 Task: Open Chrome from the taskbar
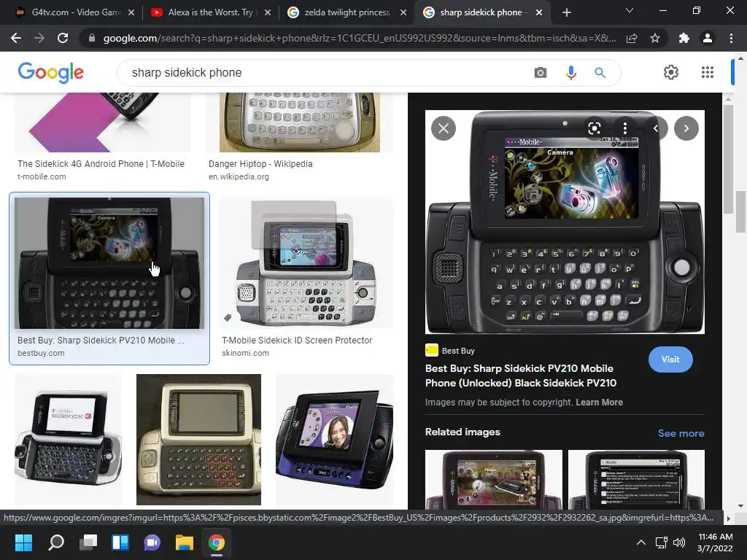[x=216, y=542]
